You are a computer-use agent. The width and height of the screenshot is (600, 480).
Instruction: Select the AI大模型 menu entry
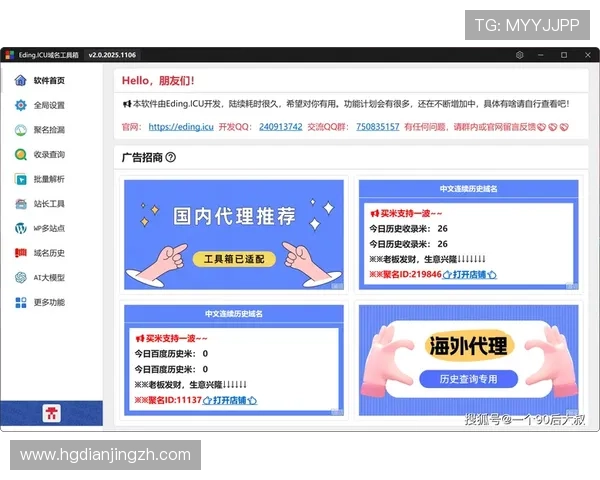tap(49, 278)
